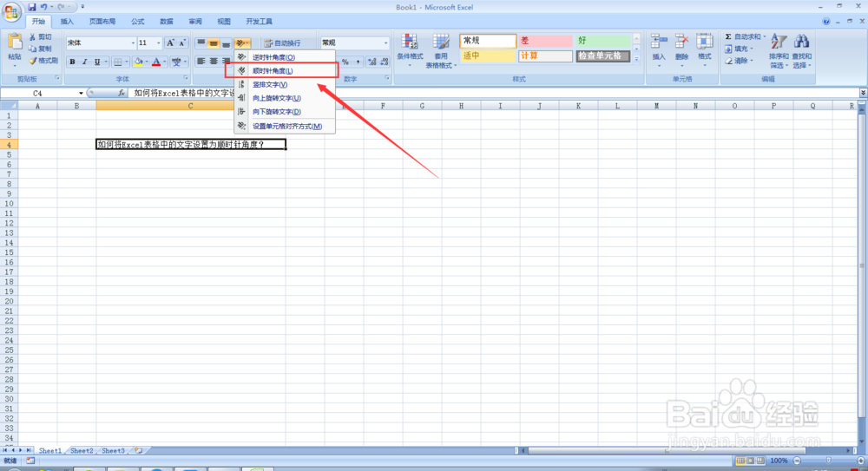Screen dimensions: 868x471
Task: Click the insert function fx icon
Action: point(122,93)
